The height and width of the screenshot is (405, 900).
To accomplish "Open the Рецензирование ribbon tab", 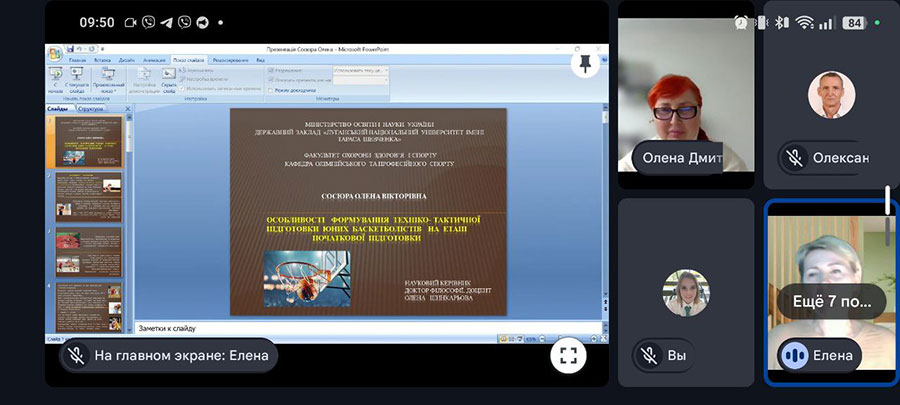I will [x=230, y=60].
